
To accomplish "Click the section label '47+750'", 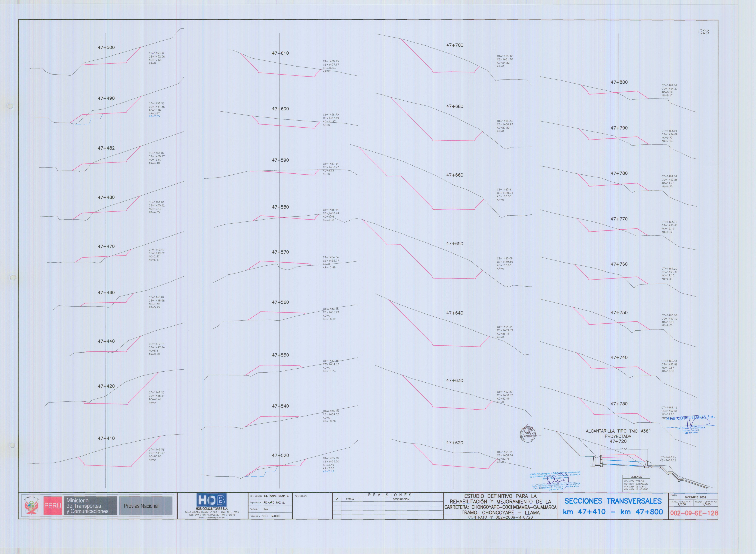I will (x=619, y=312).
